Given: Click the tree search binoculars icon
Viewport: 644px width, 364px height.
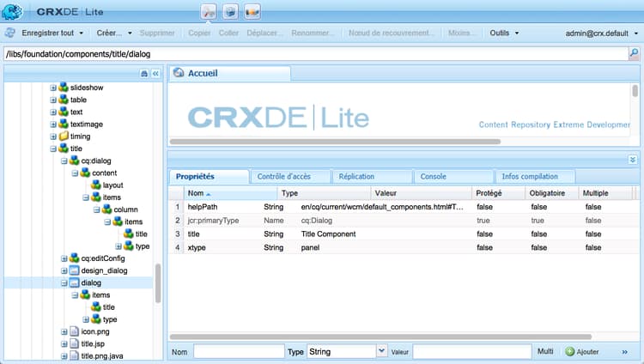Looking at the screenshot, I should click(143, 74).
